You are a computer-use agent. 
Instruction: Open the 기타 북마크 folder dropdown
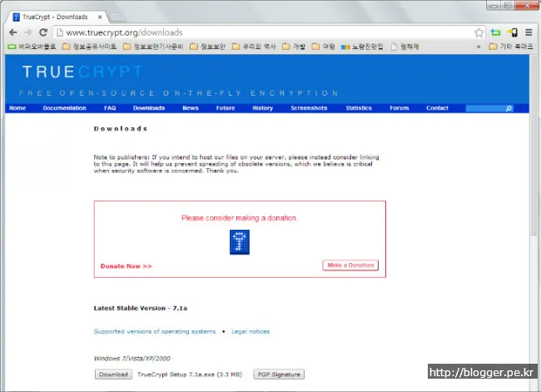tap(510, 47)
